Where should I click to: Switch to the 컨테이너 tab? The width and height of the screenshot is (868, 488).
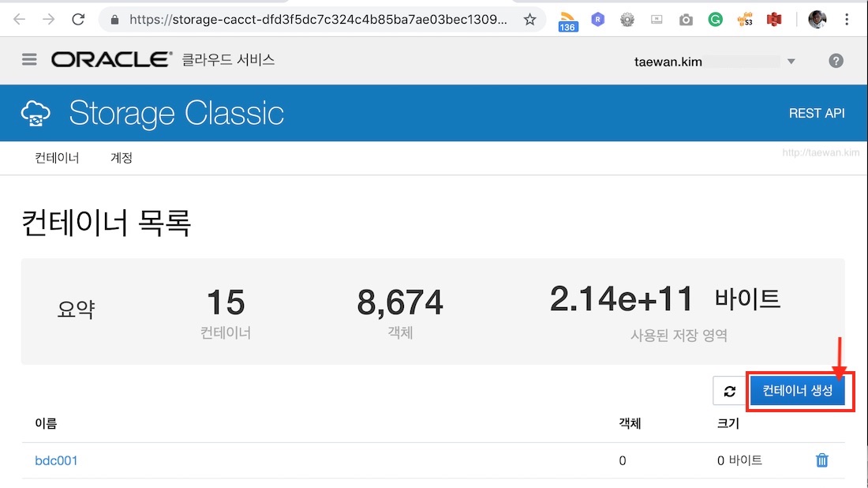[57, 158]
